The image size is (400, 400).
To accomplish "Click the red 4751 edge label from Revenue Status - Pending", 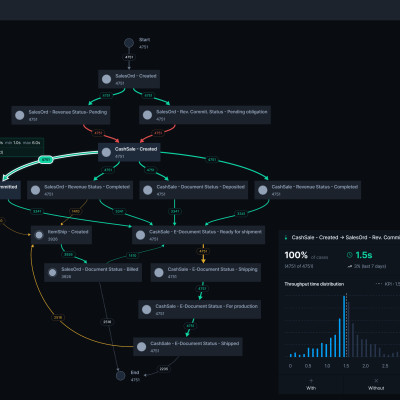I will coord(98,133).
